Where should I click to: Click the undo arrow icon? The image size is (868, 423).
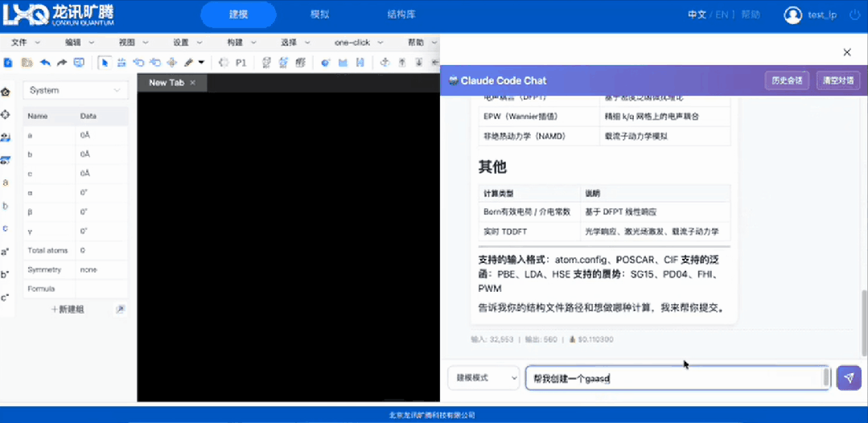45,63
